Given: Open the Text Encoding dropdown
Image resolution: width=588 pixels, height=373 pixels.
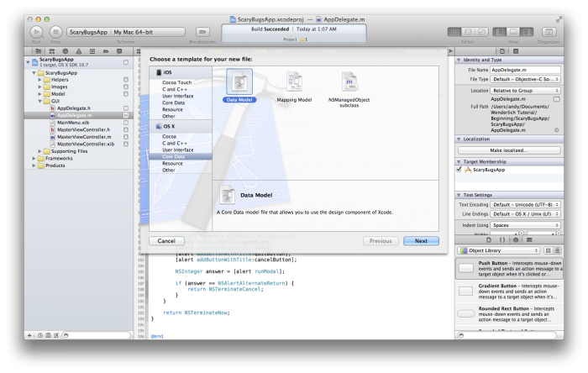Looking at the screenshot, I should pos(525,205).
